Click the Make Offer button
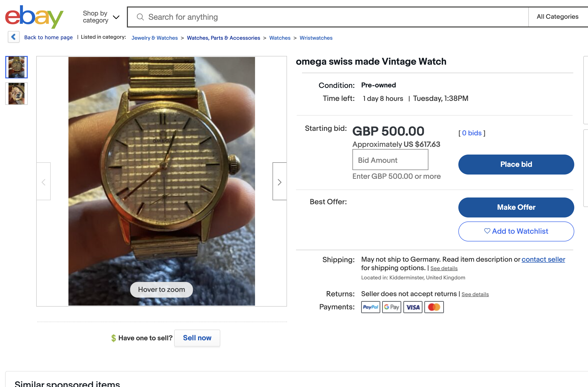The height and width of the screenshot is (387, 588). tap(516, 207)
